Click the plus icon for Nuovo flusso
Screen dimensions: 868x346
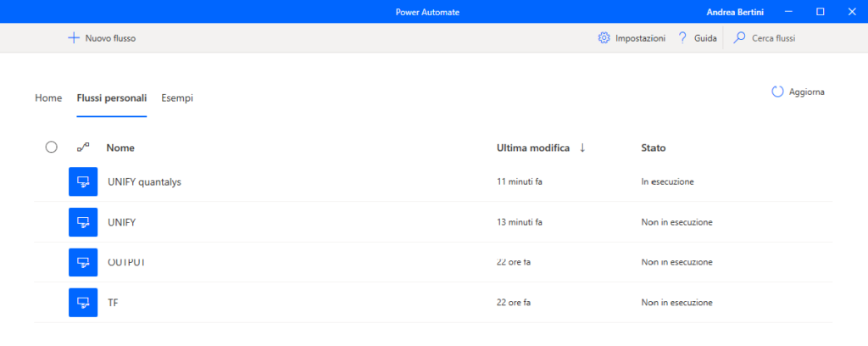(x=74, y=38)
